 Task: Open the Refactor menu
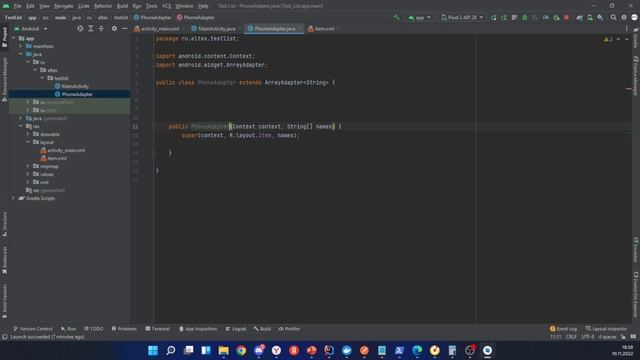103,6
